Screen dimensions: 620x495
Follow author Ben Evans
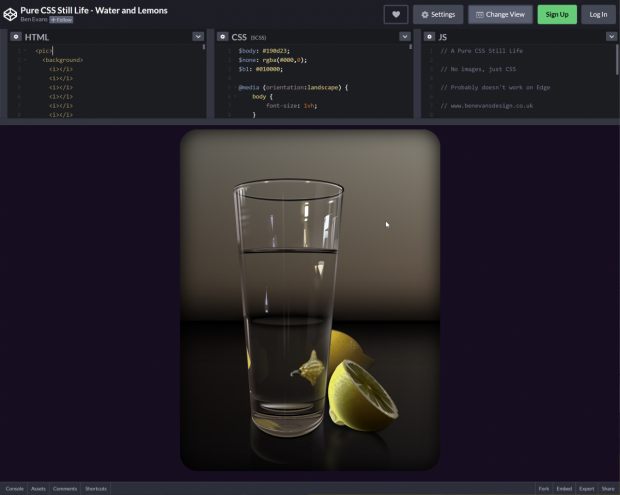(x=61, y=19)
